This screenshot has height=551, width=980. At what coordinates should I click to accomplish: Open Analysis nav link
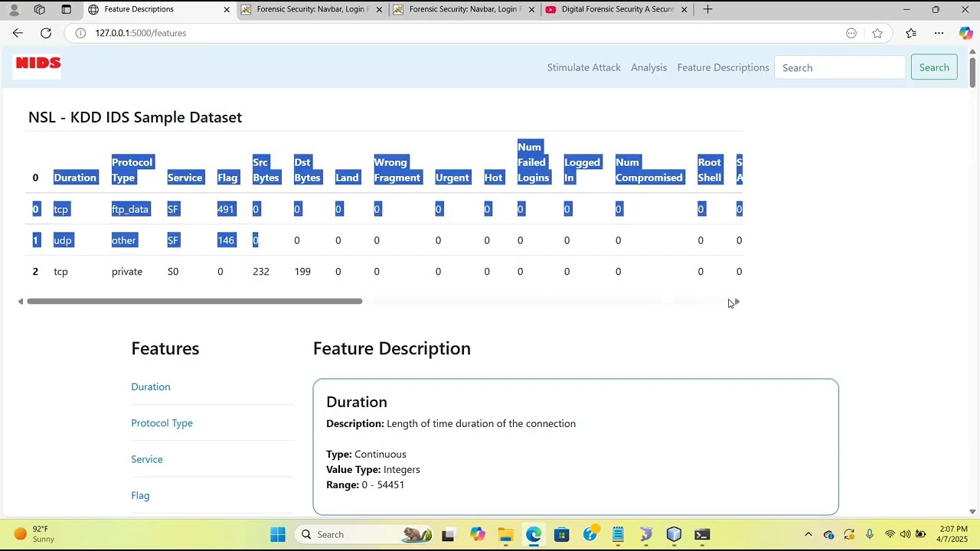(x=648, y=67)
